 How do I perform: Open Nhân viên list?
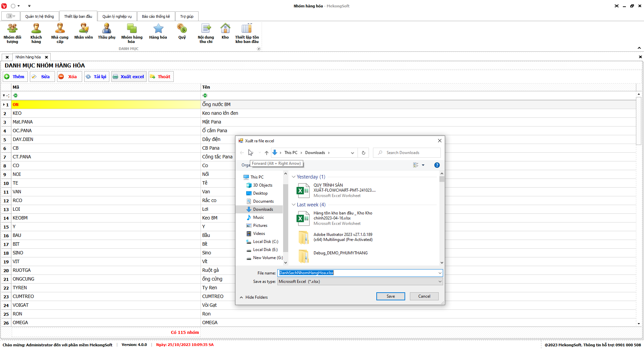pos(84,31)
